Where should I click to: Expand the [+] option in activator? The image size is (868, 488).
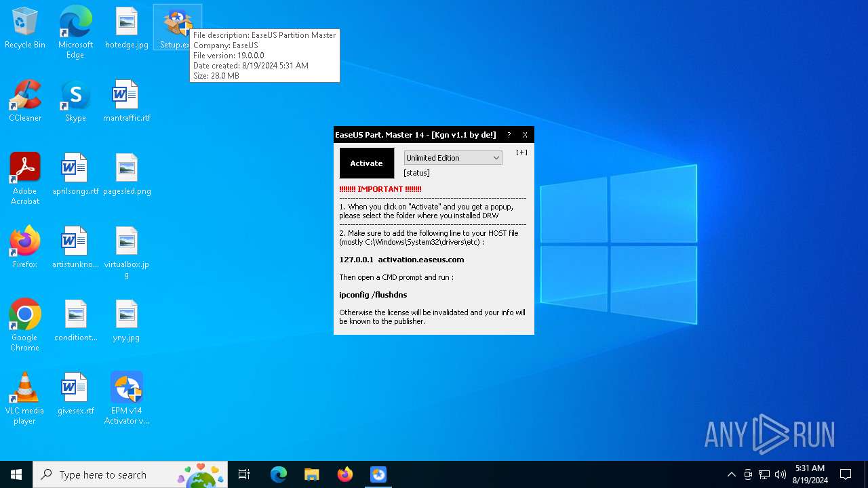521,152
